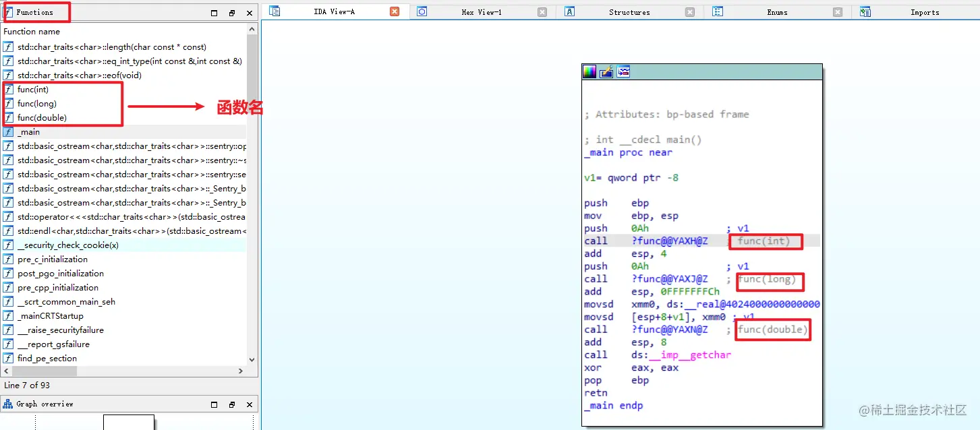Select the pre_cpp_initialization function
The image size is (980, 430).
pyautogui.click(x=124, y=288)
